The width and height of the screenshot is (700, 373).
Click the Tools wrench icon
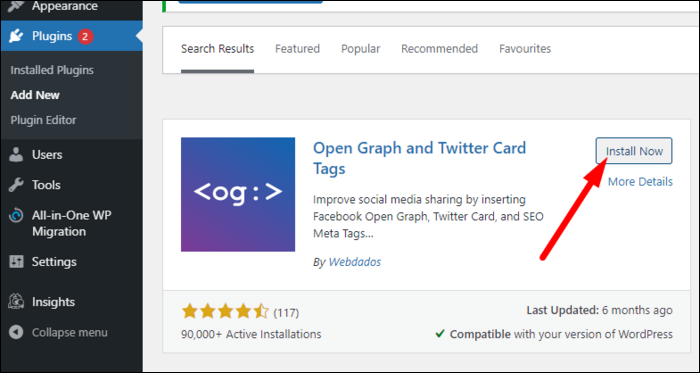pyautogui.click(x=16, y=185)
